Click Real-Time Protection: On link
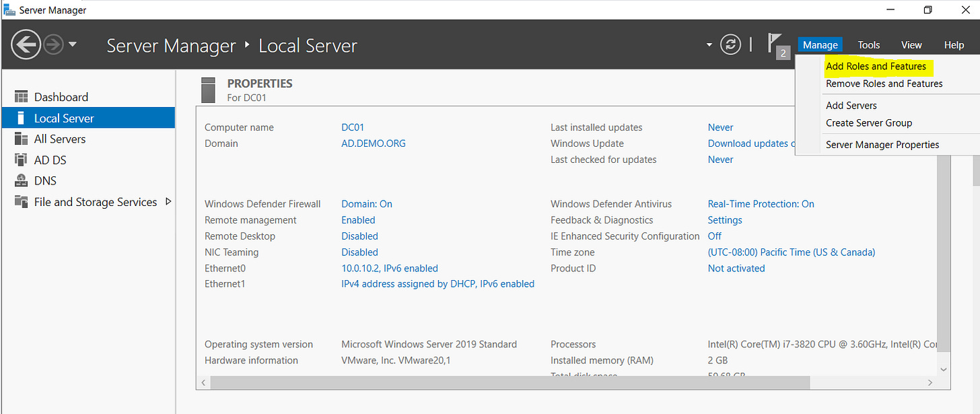This screenshot has width=980, height=414. tap(761, 204)
